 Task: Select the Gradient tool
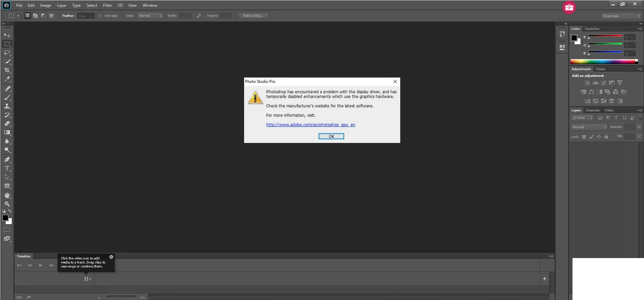[x=7, y=132]
